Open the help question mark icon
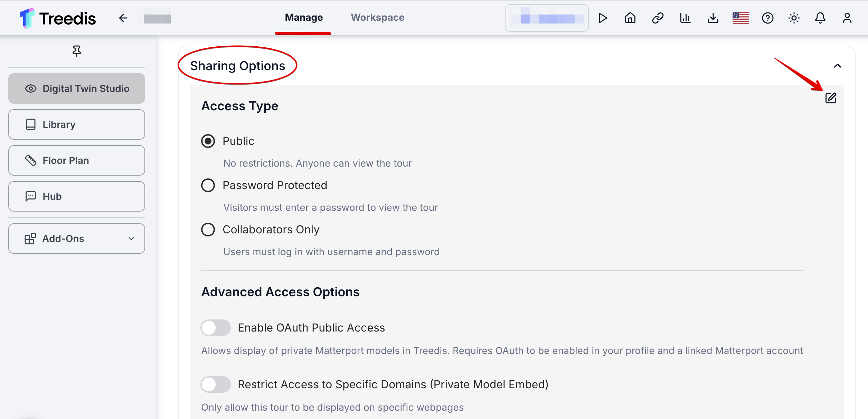Screen dimensions: 868x419 tap(767, 18)
